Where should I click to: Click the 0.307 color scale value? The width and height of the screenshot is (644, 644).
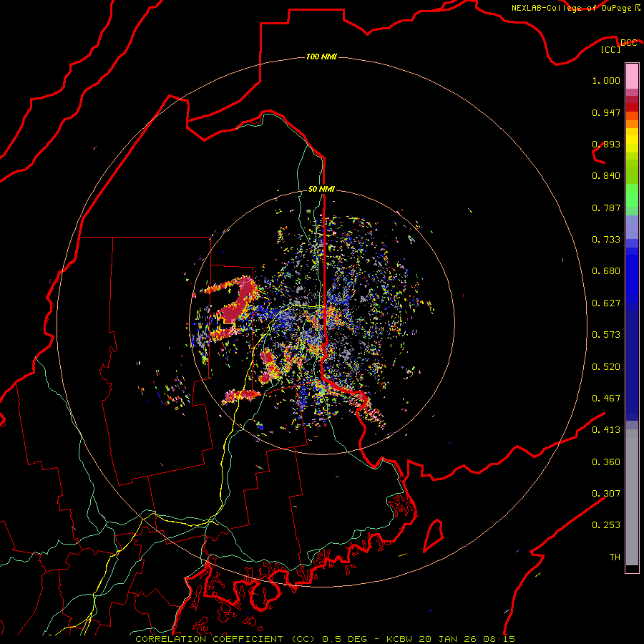[x=606, y=494]
